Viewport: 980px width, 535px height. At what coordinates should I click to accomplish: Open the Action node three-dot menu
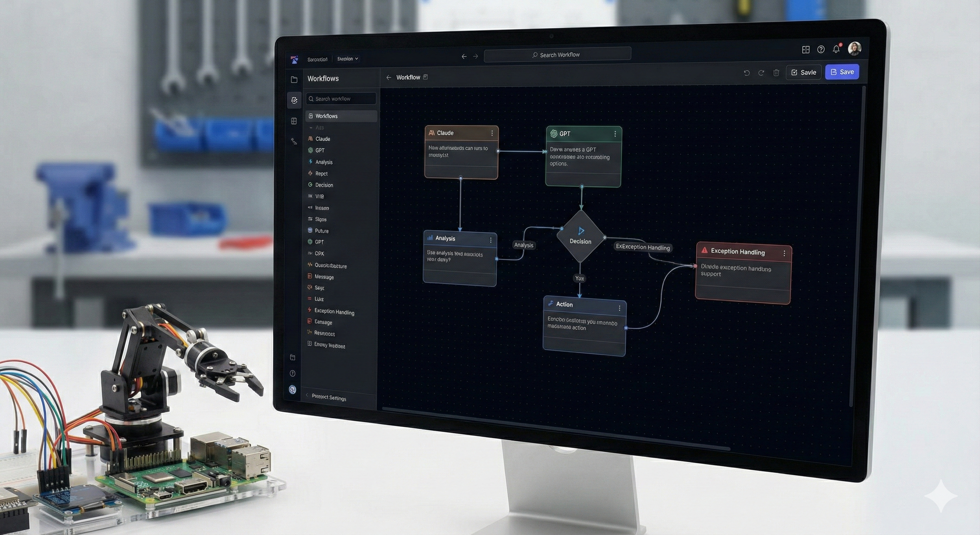point(619,308)
